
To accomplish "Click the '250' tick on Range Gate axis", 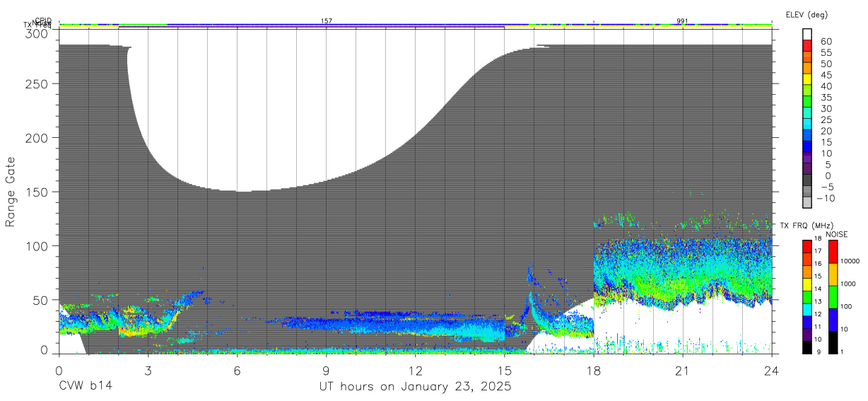I will click(38, 83).
